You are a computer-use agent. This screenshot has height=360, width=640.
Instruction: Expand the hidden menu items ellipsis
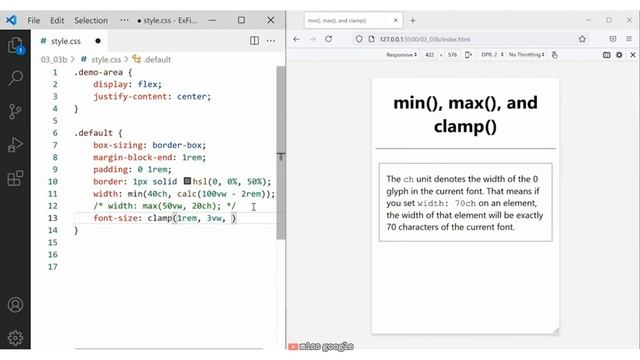click(x=124, y=20)
